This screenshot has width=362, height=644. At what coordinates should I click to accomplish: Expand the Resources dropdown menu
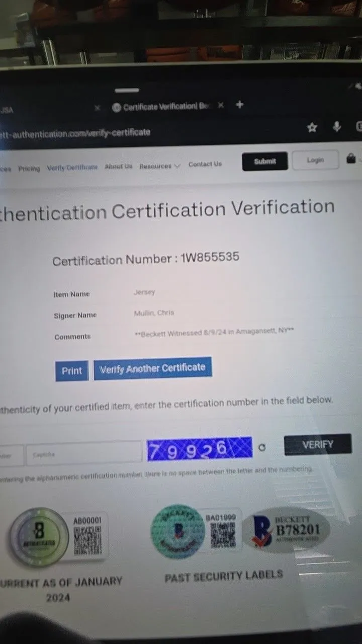(159, 166)
